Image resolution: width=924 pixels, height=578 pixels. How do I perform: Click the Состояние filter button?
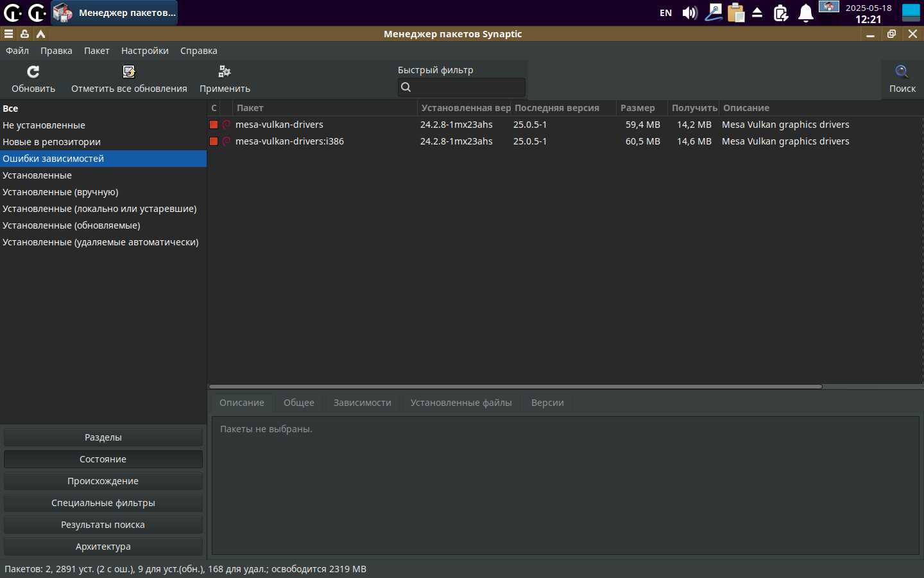pos(103,459)
